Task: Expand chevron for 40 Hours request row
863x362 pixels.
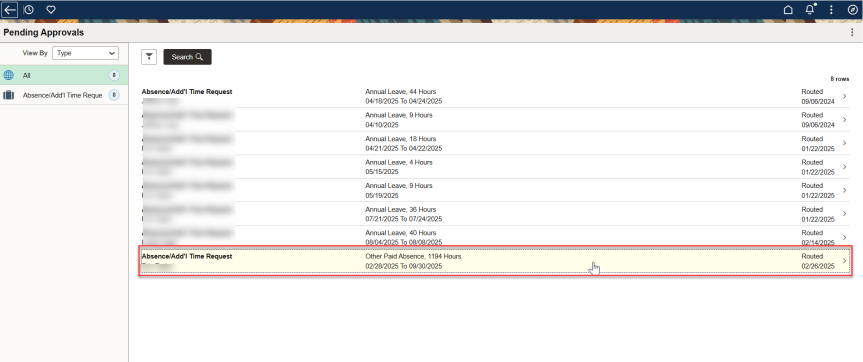Action: 845,238
